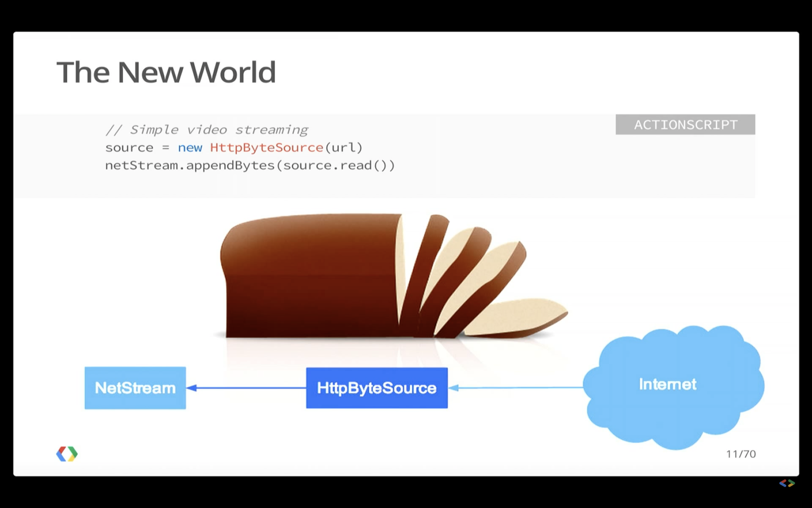Click the small logo in the bottom-right black border

coord(786,483)
